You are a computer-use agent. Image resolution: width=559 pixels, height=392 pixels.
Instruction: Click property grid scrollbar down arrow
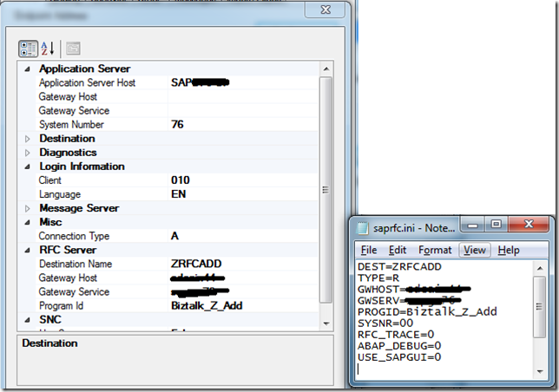(326, 323)
